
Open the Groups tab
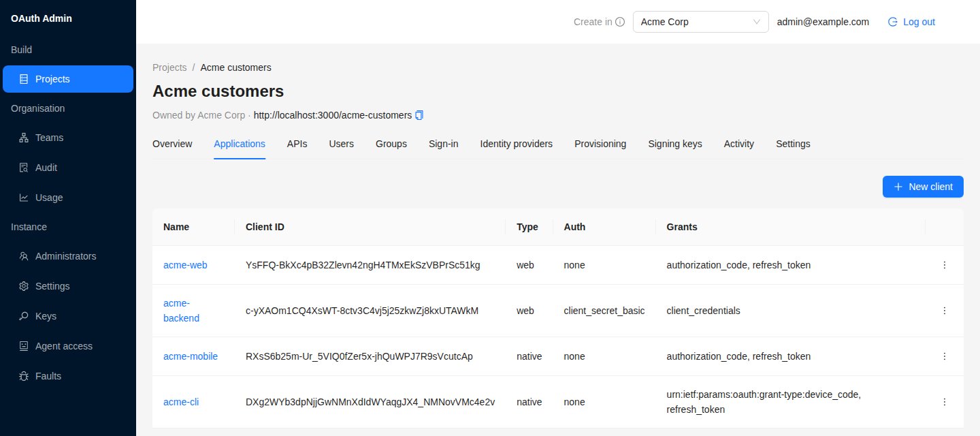coord(391,144)
